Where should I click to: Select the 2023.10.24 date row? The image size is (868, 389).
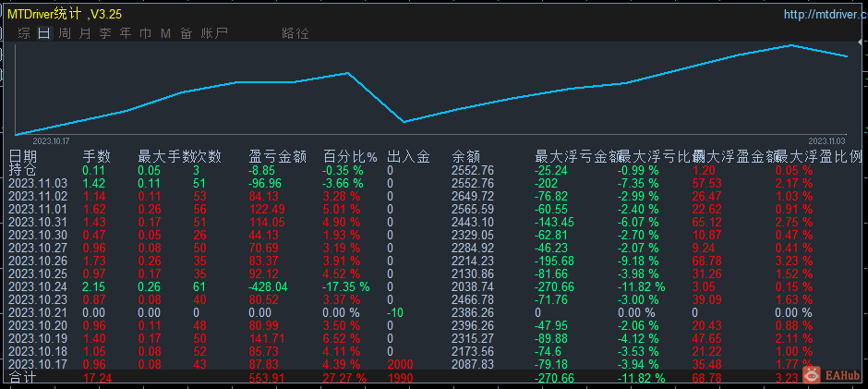38,286
